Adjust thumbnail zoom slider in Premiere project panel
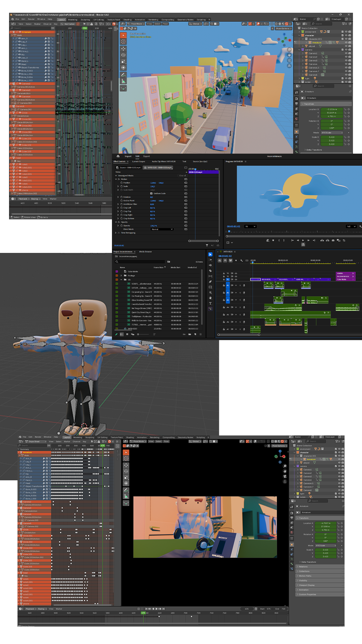This screenshot has width=362, height=644. pos(143,334)
